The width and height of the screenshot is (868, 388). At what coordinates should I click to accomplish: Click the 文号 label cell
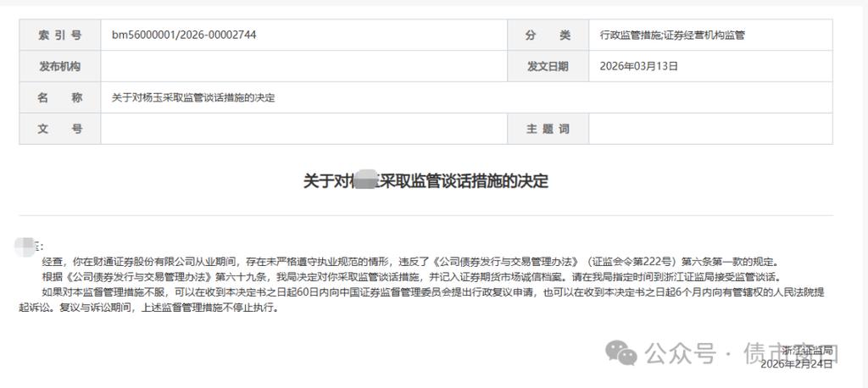(60, 129)
